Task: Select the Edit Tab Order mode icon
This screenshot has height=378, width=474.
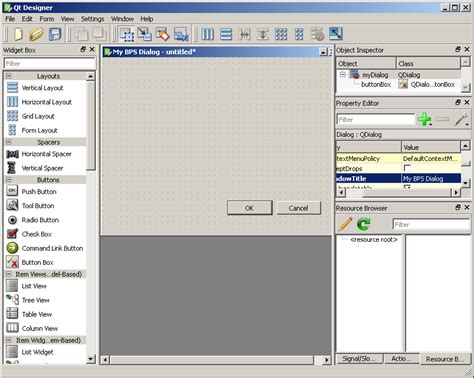Action: [181, 34]
